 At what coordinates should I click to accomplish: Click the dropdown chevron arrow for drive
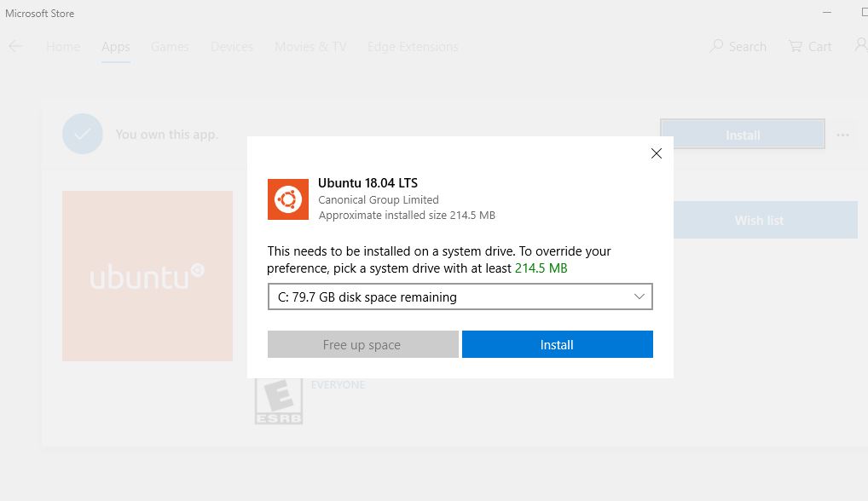(639, 297)
